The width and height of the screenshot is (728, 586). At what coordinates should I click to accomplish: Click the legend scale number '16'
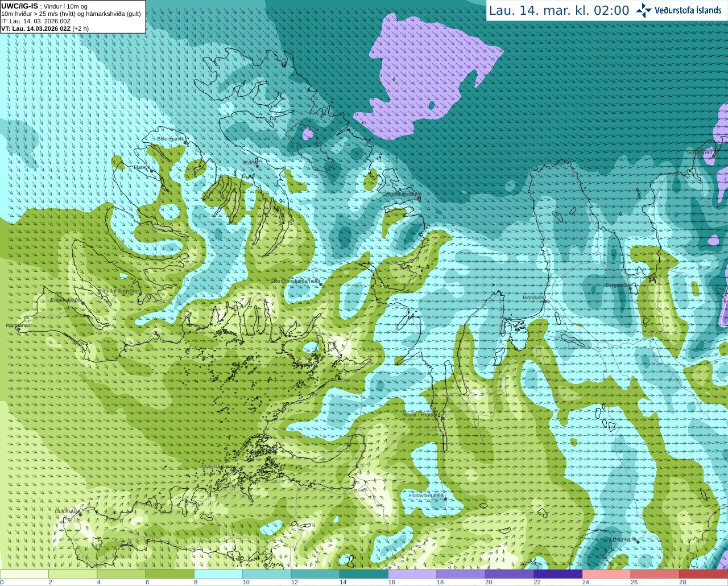[x=392, y=582]
